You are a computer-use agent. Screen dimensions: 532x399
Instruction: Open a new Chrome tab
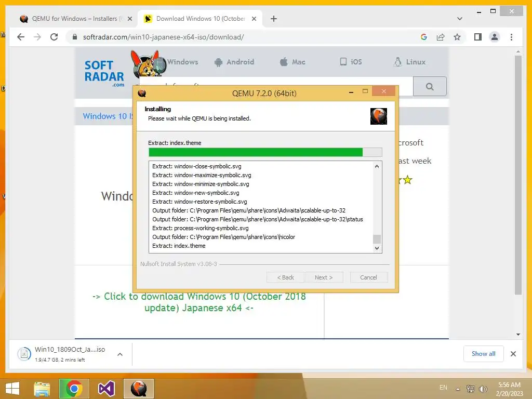[x=273, y=19]
